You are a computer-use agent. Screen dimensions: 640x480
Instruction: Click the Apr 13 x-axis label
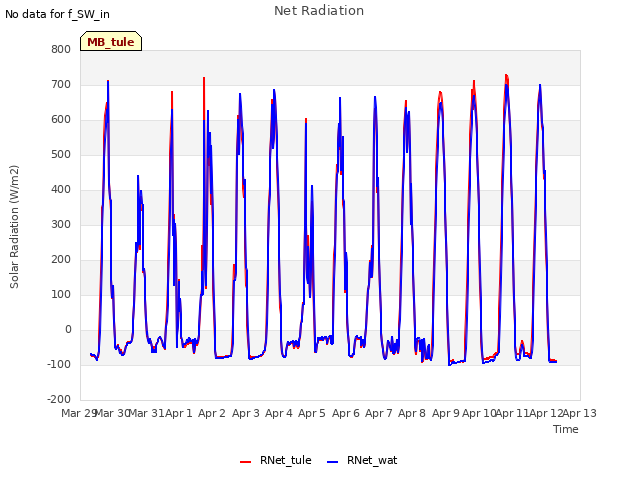pos(580,413)
